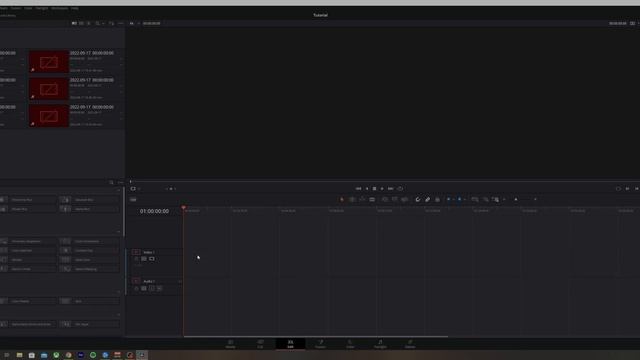Open the Help menu in menu bar
The width and height of the screenshot is (640, 360).
click(75, 8)
